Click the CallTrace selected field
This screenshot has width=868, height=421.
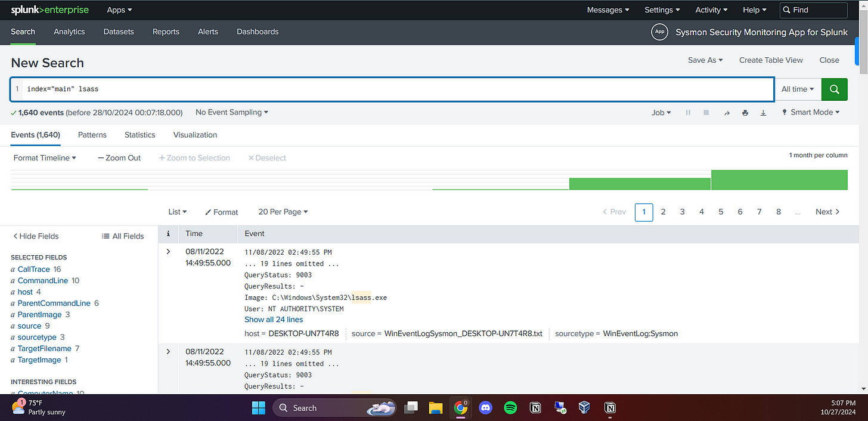pyautogui.click(x=34, y=270)
